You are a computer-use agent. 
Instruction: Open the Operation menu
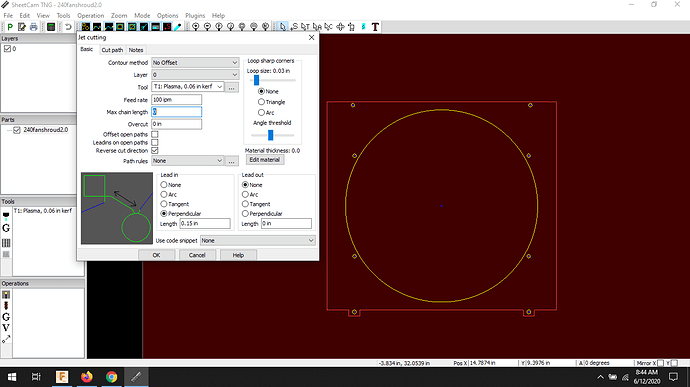point(91,15)
